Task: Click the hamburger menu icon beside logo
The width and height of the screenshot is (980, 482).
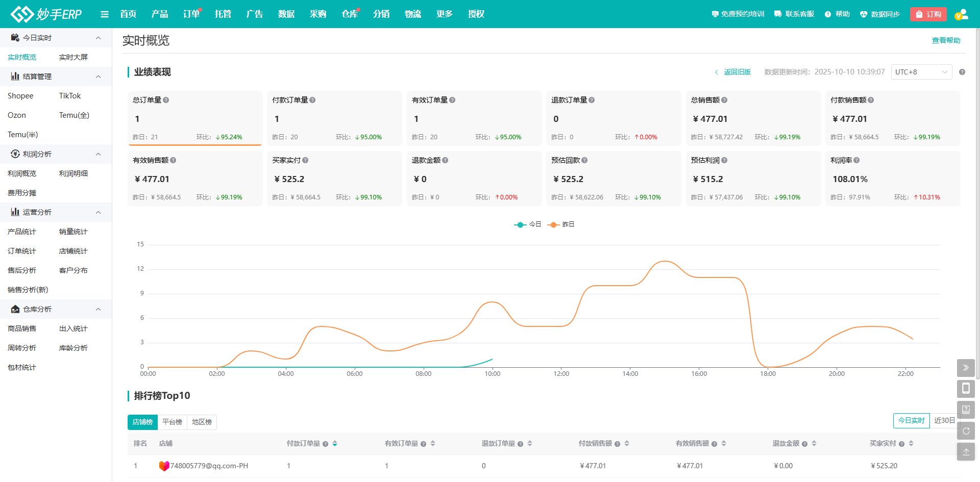Action: pyautogui.click(x=105, y=14)
